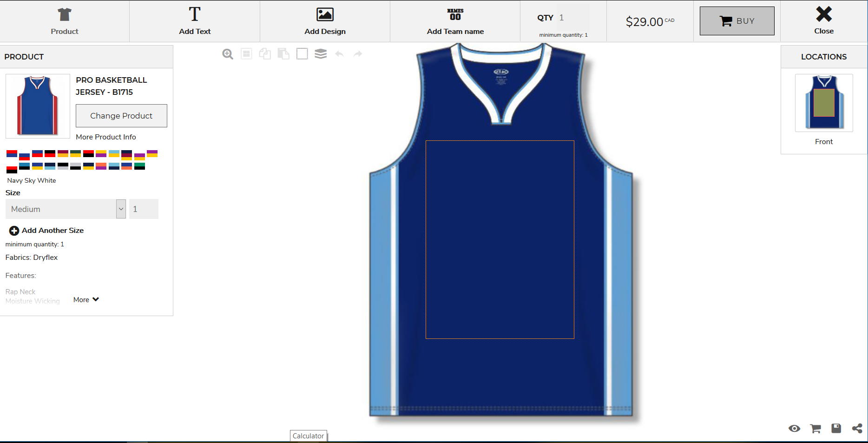
Task: Click the Change Product button
Action: pos(121,116)
